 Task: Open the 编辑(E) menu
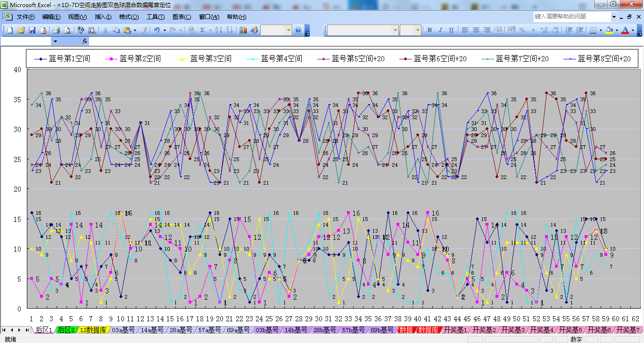[51, 17]
